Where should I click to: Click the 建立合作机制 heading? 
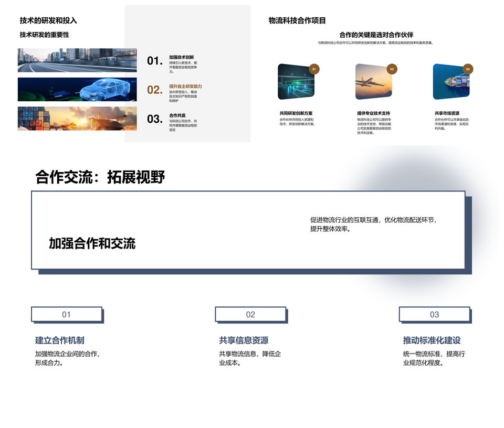59,340
